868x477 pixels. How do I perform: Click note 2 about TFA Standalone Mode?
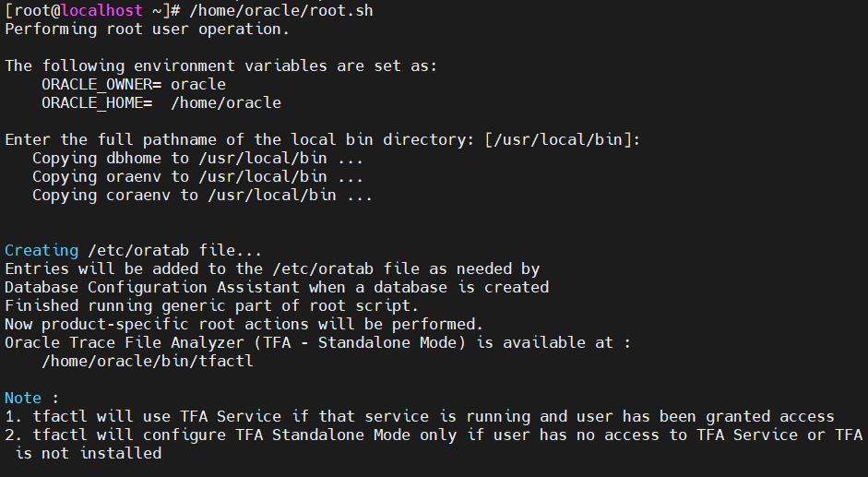[433, 435]
